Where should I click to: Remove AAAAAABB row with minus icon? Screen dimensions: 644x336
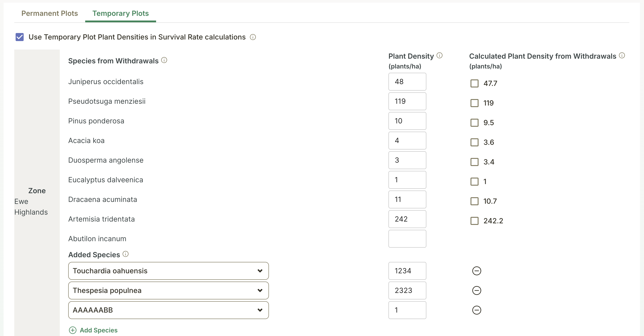click(477, 310)
